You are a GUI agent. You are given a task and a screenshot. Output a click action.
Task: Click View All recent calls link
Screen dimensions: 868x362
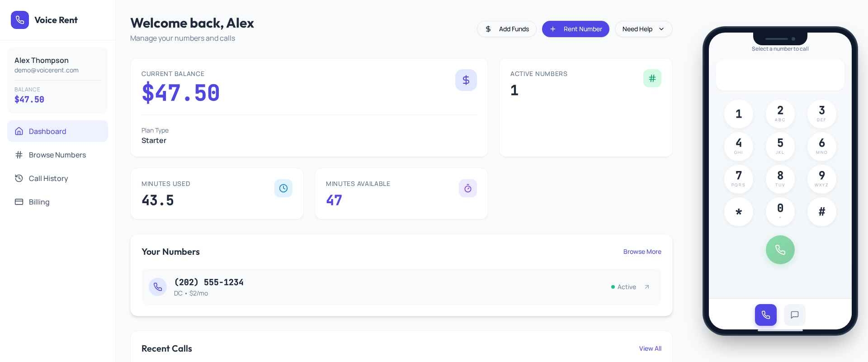click(650, 348)
